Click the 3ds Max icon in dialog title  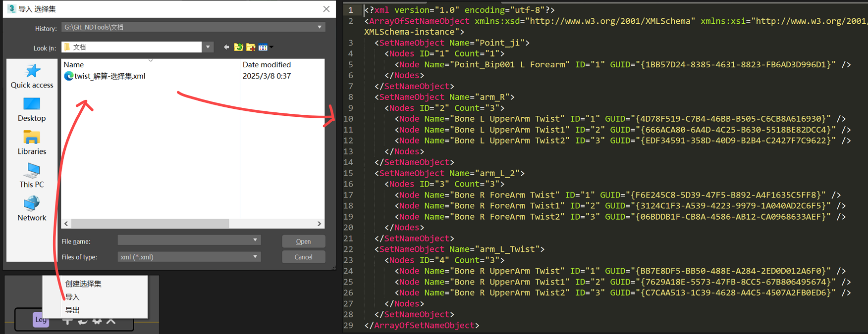(12, 8)
